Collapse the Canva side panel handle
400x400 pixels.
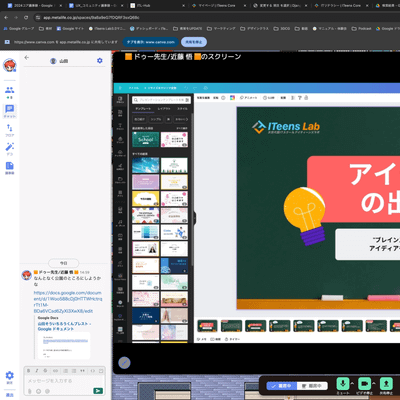(x=194, y=218)
